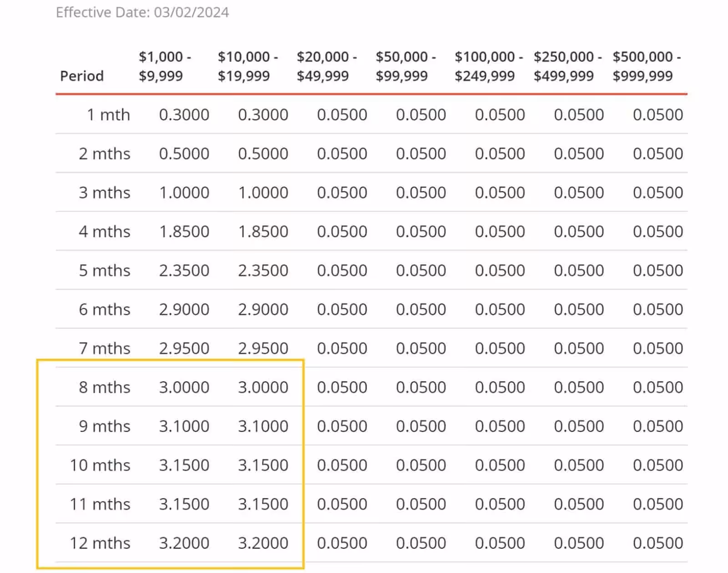The width and height of the screenshot is (728, 573).
Task: Select the 5 mths period label
Action: pos(105,271)
